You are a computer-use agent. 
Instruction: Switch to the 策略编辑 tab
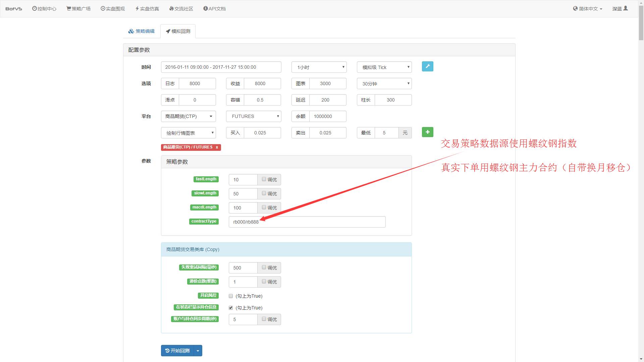tap(142, 31)
